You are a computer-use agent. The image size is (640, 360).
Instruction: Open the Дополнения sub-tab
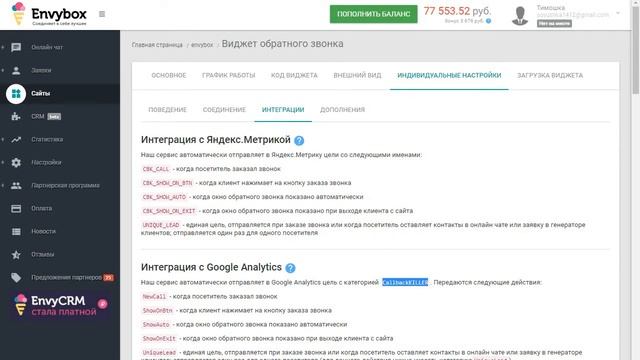coord(342,110)
